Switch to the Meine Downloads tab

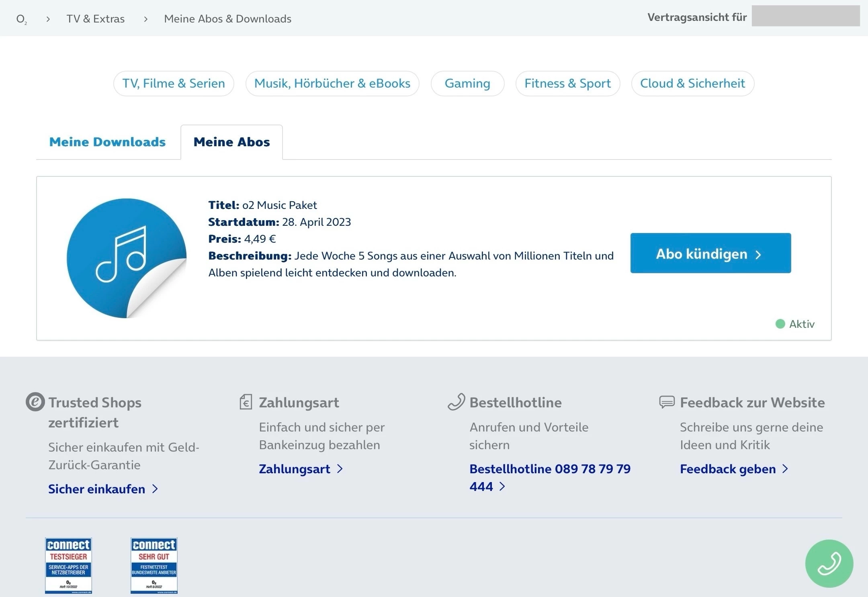coord(107,142)
